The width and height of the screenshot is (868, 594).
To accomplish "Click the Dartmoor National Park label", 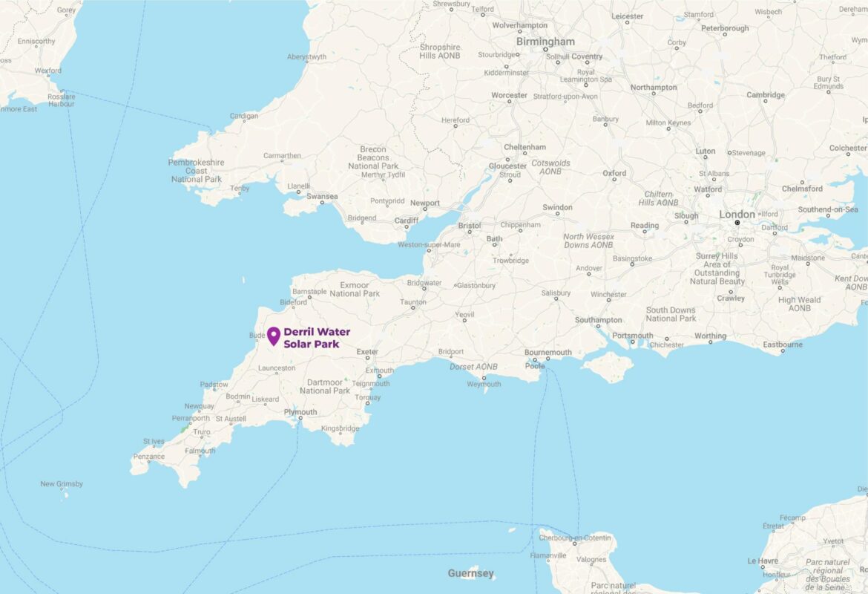I will coord(325,387).
